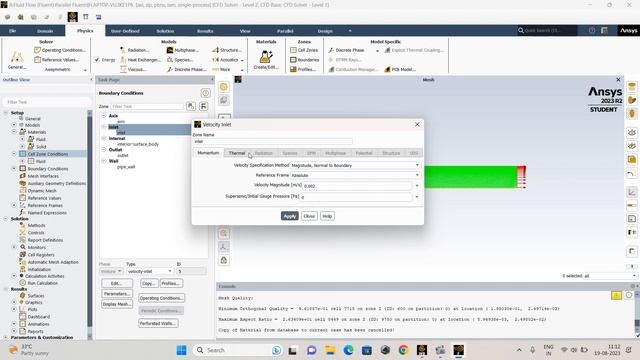
Task: Toggle the Energy checkbox
Action: [x=97, y=60]
